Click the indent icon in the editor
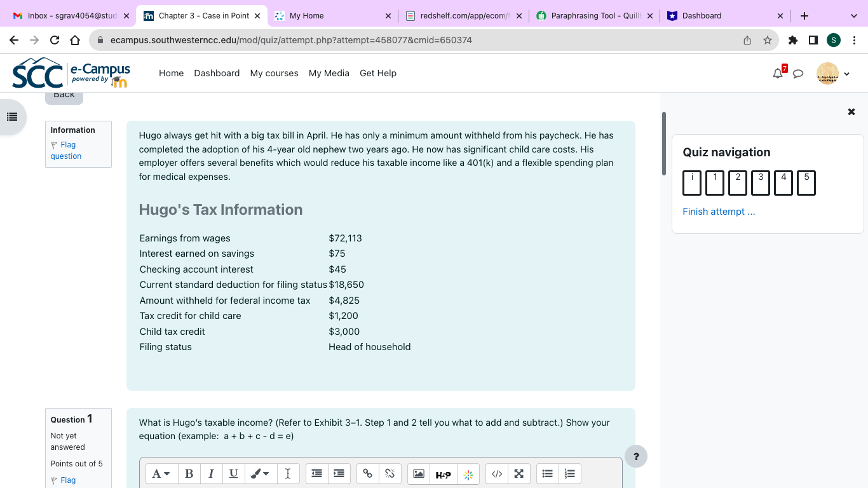Viewport: 868px width, 488px height. [339, 473]
